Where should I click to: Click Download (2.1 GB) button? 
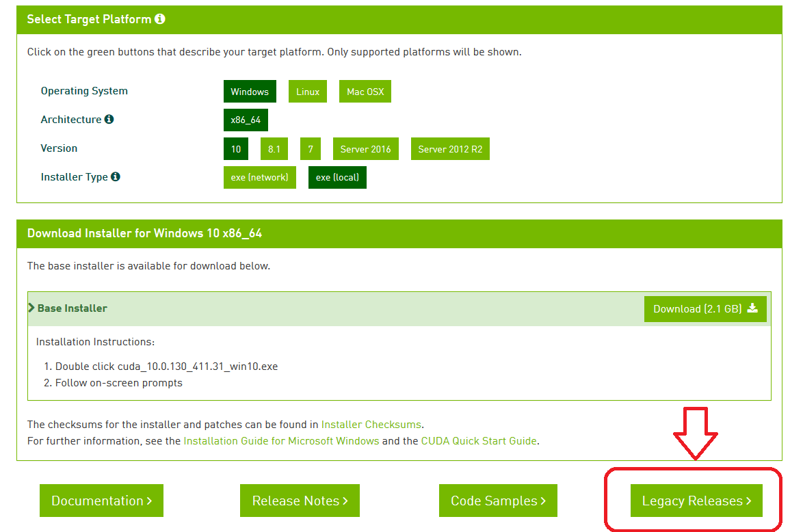705,309
